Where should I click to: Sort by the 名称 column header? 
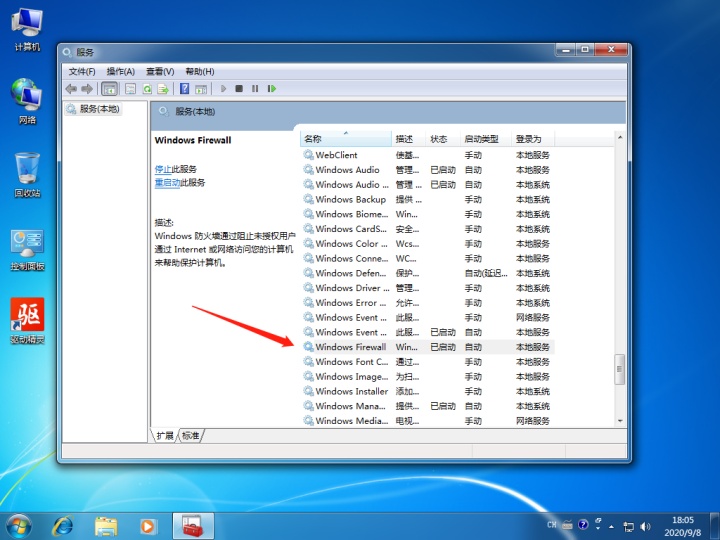tap(345, 139)
